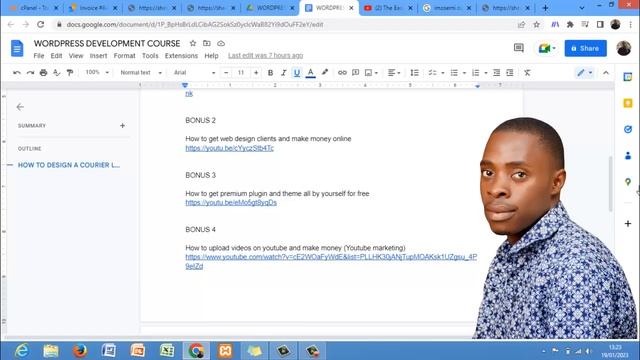
Task: Increase the font size with plus
Action: (256, 73)
